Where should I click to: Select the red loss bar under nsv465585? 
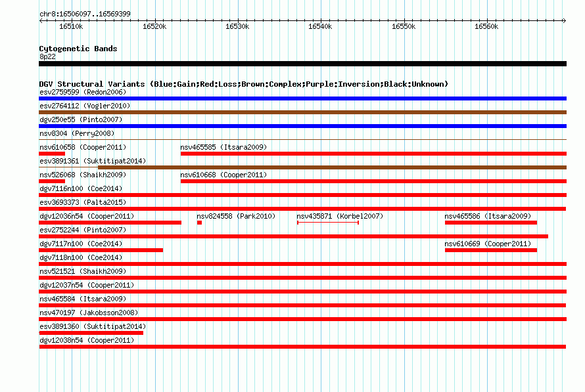(x=373, y=154)
